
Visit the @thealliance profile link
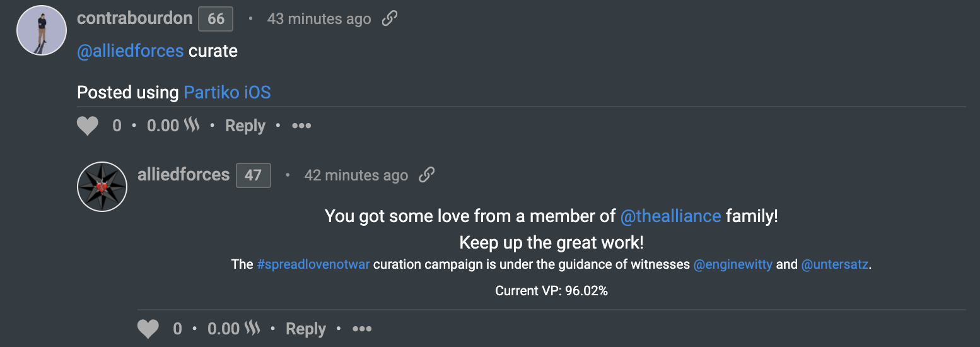tap(670, 216)
